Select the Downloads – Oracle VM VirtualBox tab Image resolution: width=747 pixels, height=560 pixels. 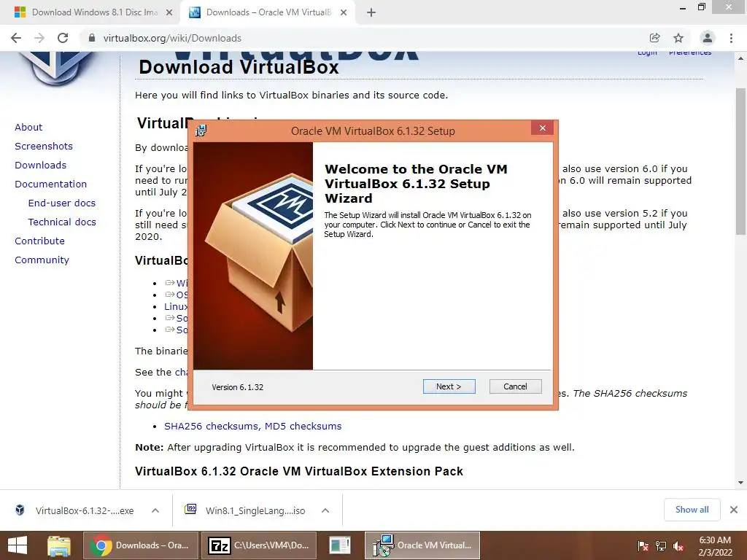pyautogui.click(x=268, y=12)
